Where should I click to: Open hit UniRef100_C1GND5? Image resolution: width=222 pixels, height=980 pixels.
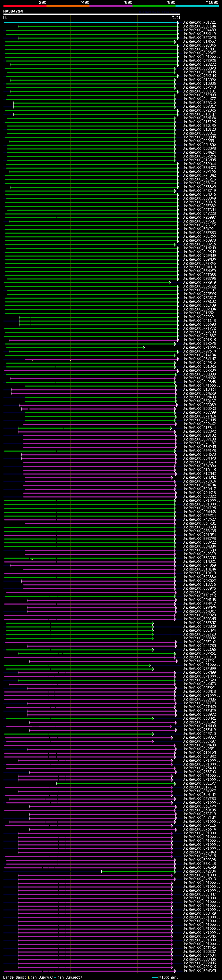(x=199, y=160)
